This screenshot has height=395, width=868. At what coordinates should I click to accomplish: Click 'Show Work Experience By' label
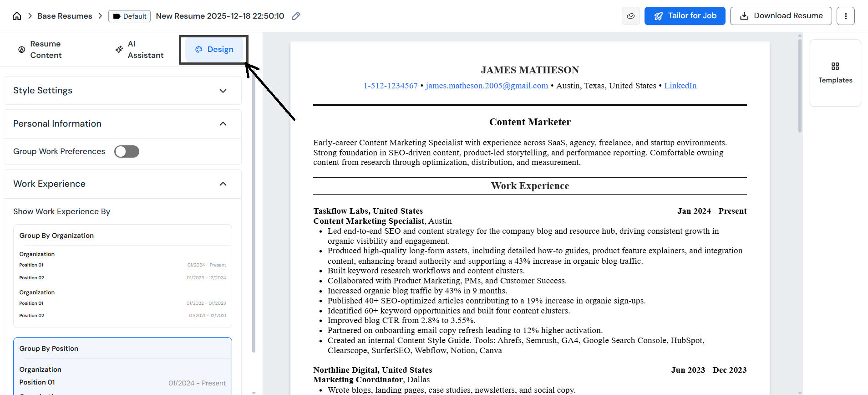(61, 211)
